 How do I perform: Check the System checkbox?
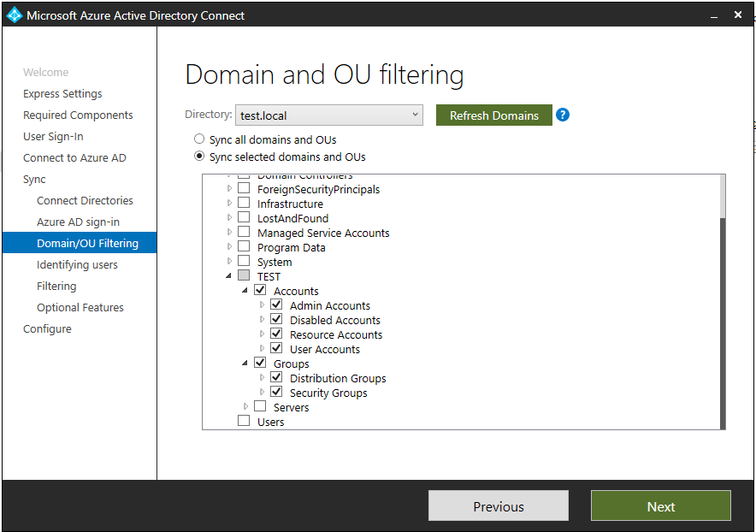pyautogui.click(x=244, y=261)
